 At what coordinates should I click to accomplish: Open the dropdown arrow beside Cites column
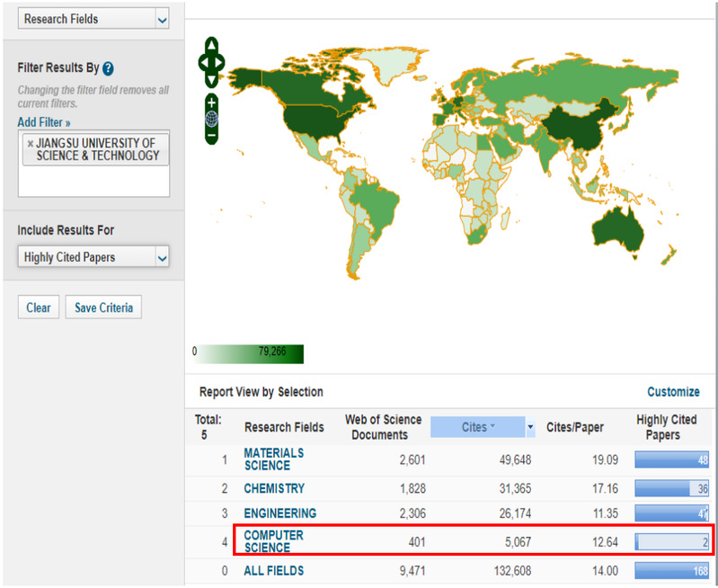coord(530,427)
